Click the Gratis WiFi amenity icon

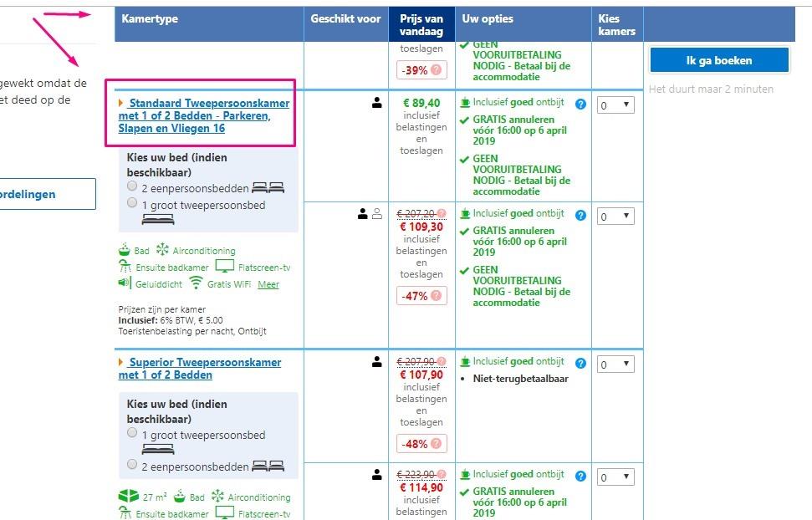coord(196,283)
